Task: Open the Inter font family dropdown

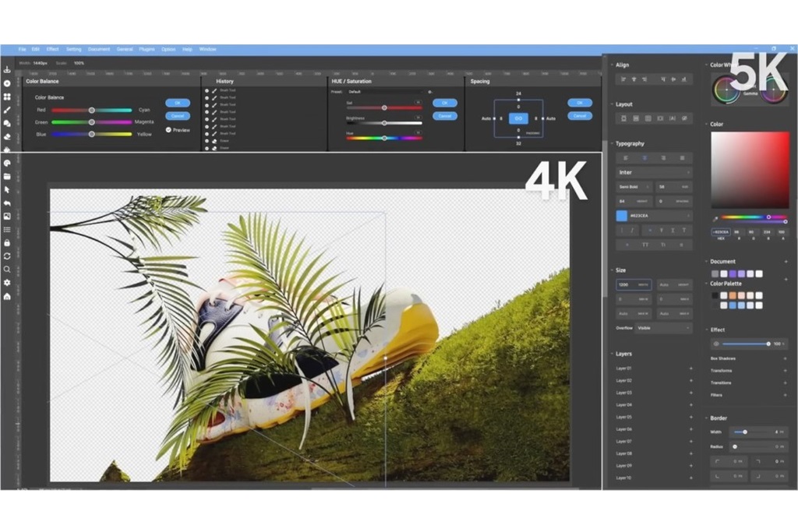Action: [653, 172]
